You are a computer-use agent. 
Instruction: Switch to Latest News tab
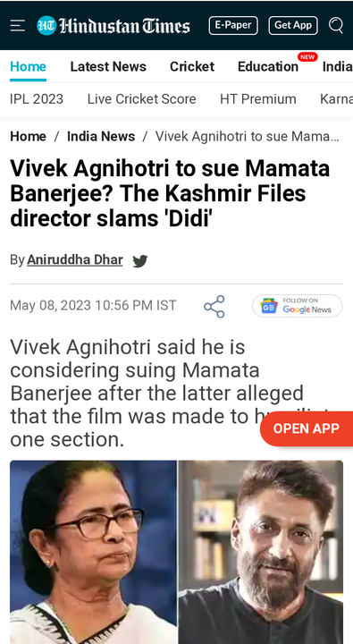coord(108,66)
